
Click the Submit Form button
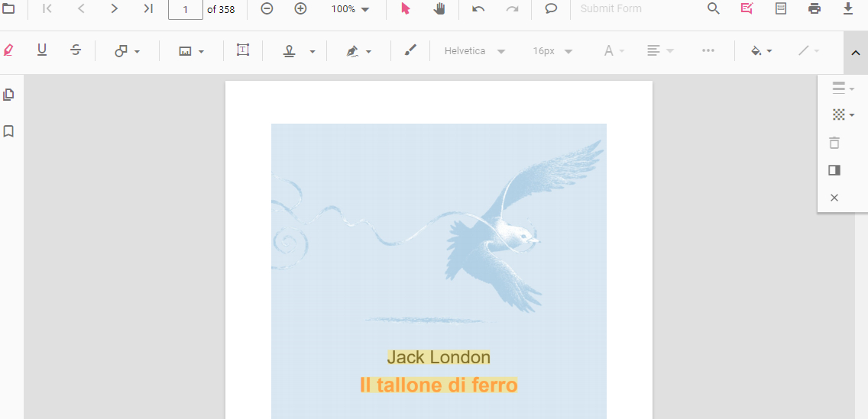click(x=611, y=9)
